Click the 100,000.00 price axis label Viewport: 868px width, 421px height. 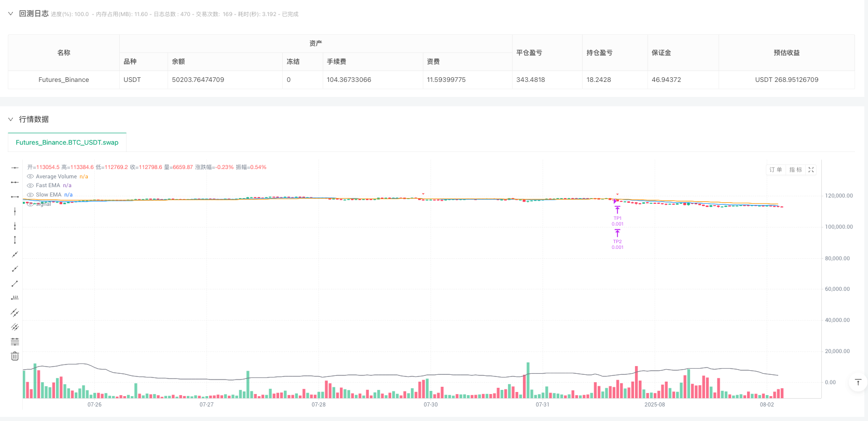tap(839, 227)
